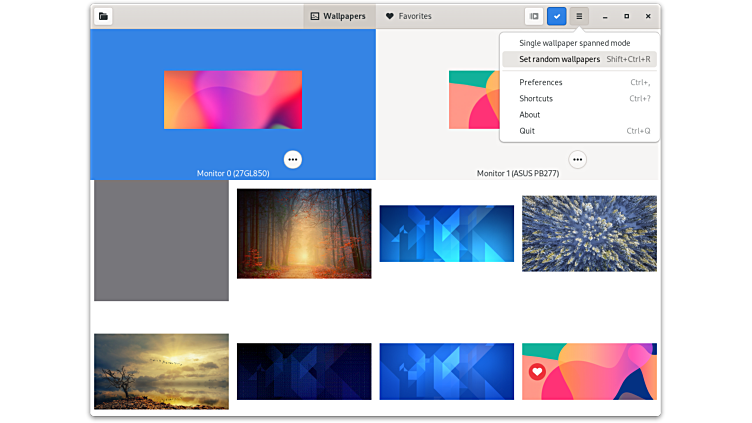The height and width of the screenshot is (423, 752).
Task: Open the wallpaper folder button
Action: coord(104,16)
